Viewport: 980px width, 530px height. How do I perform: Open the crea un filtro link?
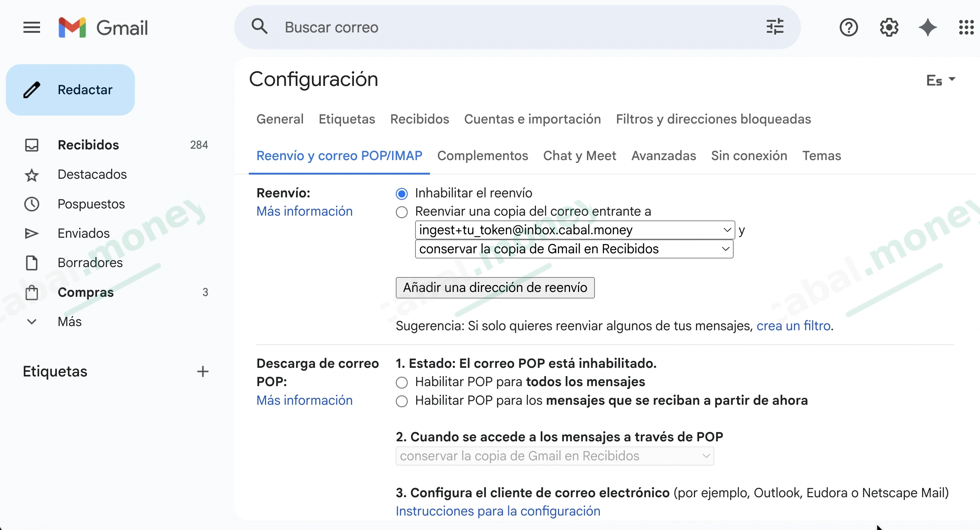794,326
